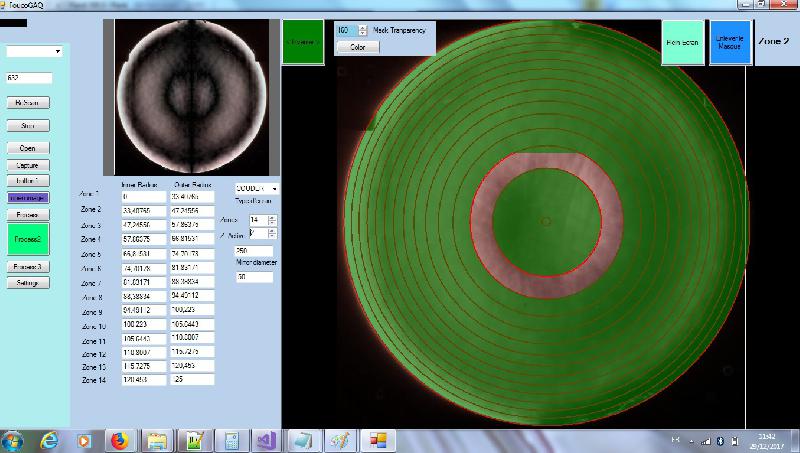The image size is (800, 453).
Task: Open the COUDER type dropdown
Action: 257,188
